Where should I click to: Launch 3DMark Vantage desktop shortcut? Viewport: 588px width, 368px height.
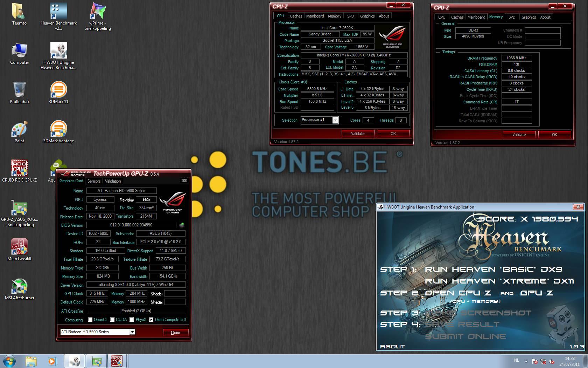(58, 132)
